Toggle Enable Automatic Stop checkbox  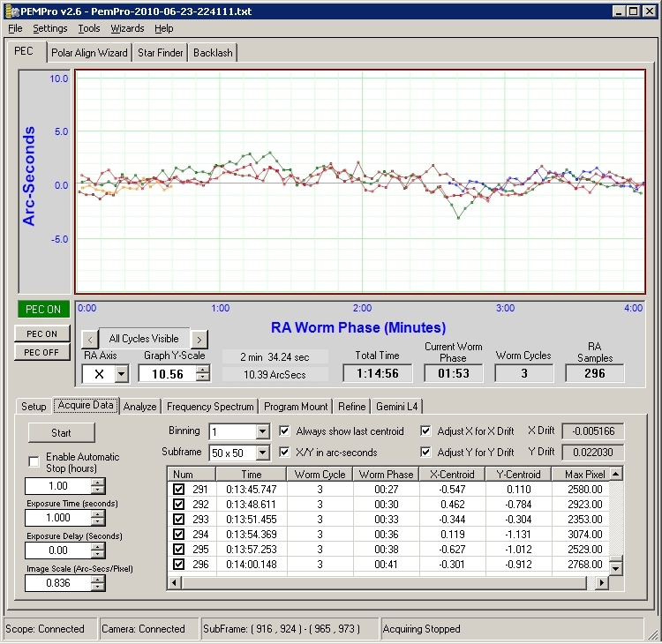34,462
